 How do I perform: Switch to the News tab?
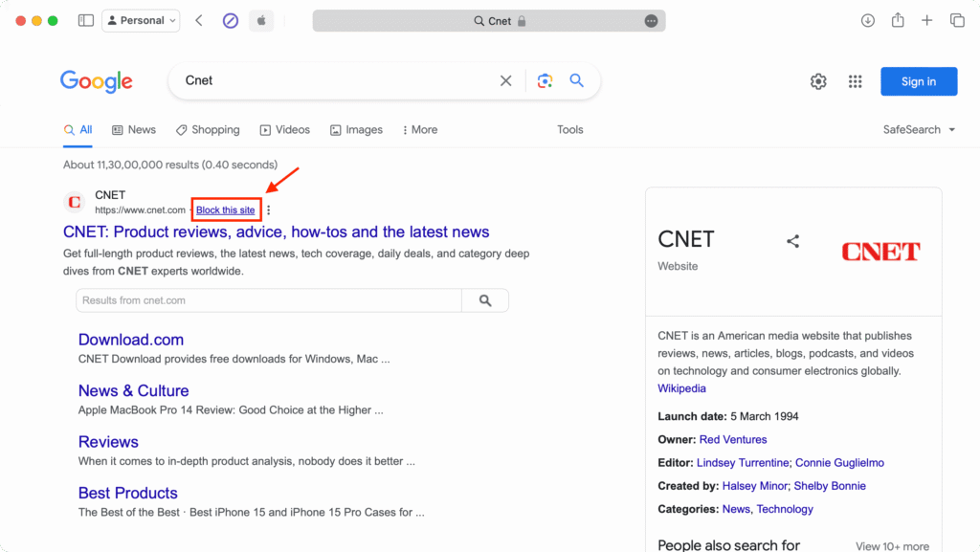[x=134, y=130]
